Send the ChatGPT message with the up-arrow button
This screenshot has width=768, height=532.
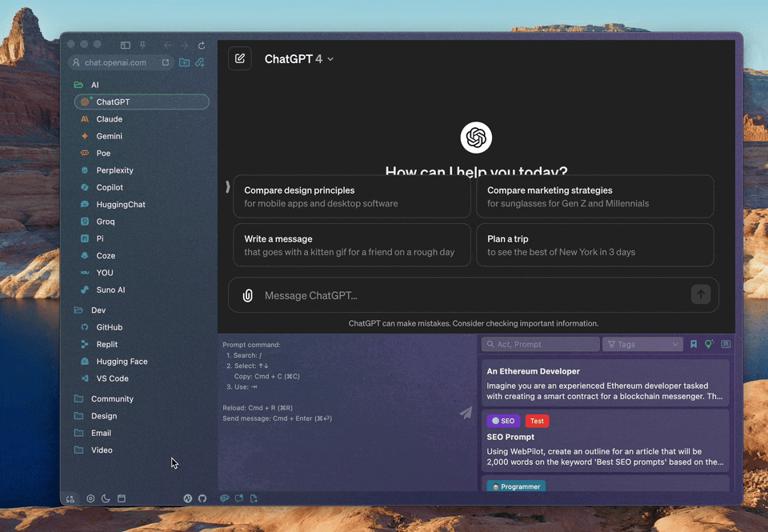click(x=701, y=295)
